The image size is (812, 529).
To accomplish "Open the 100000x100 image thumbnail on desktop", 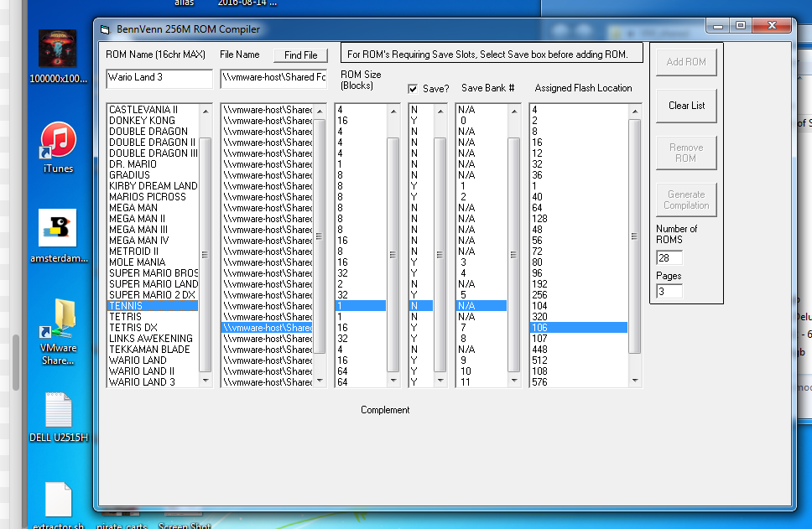I will tap(58, 50).
